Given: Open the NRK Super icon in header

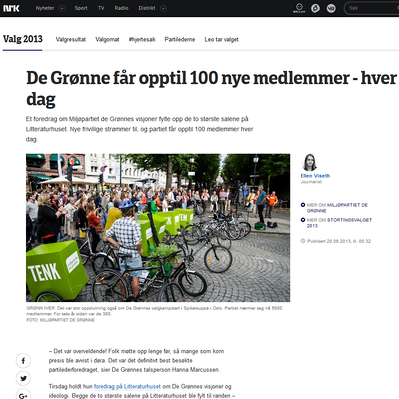Looking at the screenshot, I should pyautogui.click(x=299, y=8).
